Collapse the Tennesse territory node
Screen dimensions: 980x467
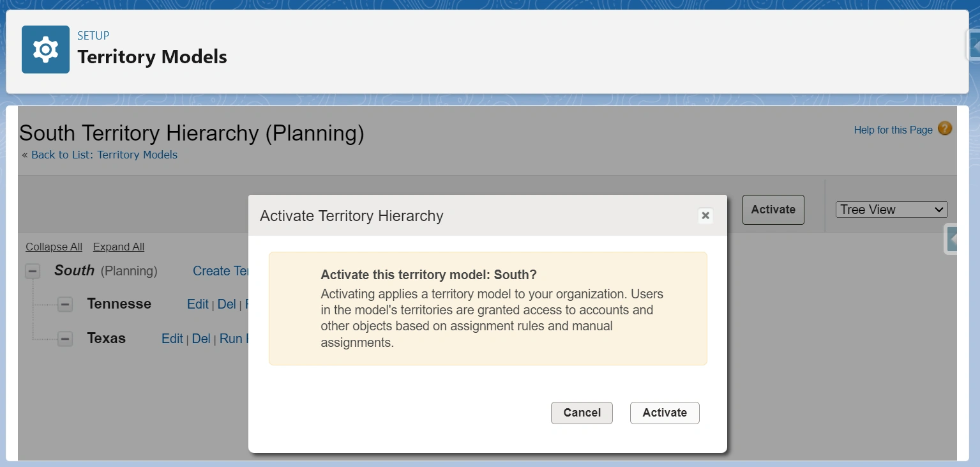64,304
